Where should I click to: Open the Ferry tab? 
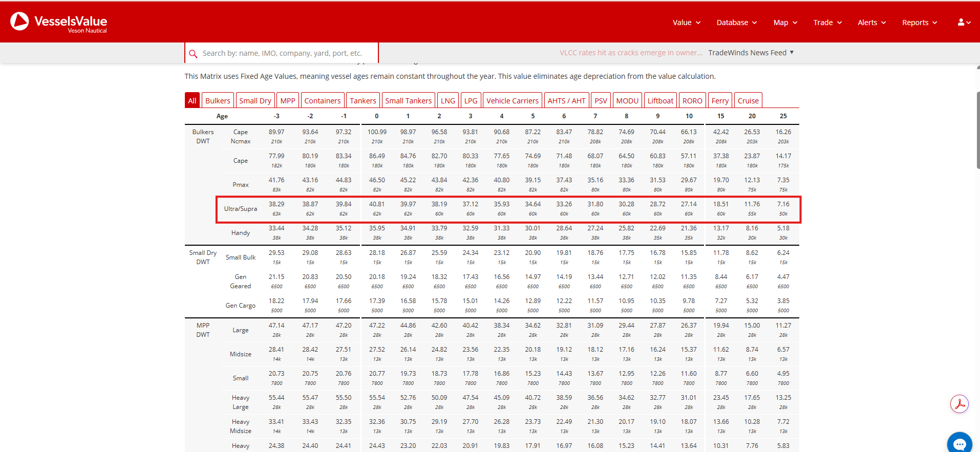(x=720, y=100)
